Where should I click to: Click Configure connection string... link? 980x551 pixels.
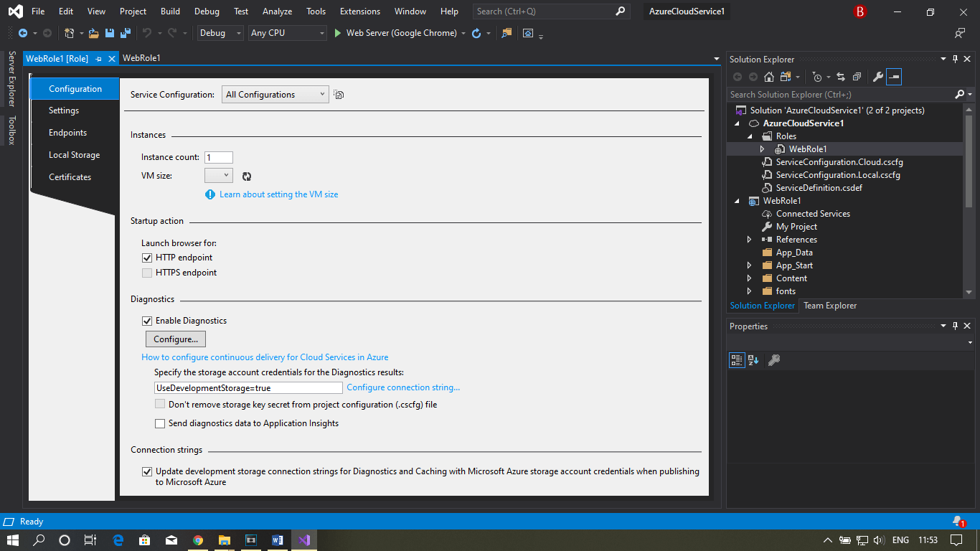pyautogui.click(x=403, y=387)
